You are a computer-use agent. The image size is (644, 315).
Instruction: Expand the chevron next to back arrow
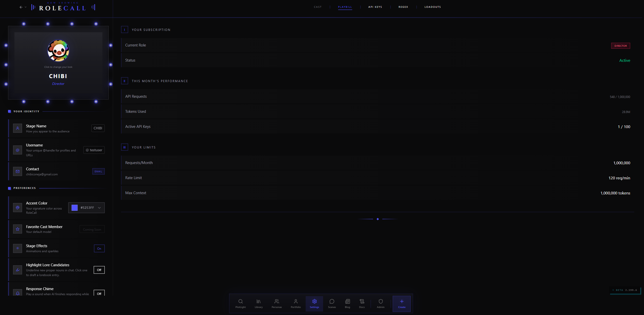(26, 7)
